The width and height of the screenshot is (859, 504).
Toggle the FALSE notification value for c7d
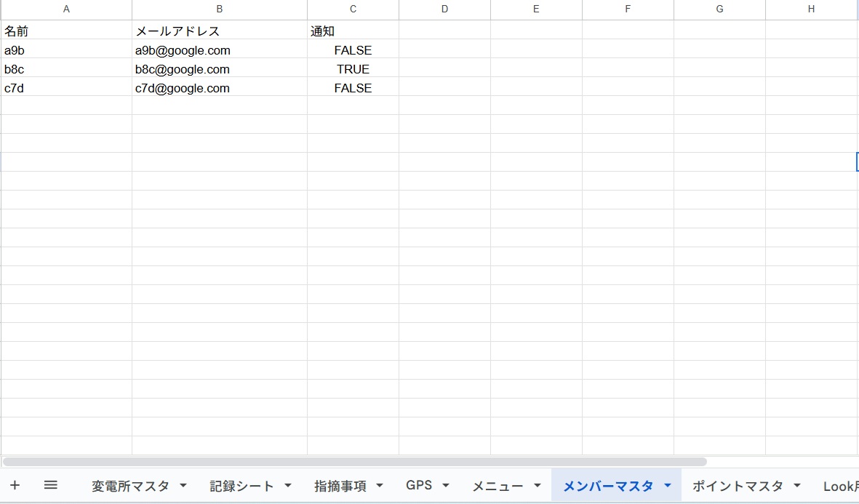pos(353,89)
